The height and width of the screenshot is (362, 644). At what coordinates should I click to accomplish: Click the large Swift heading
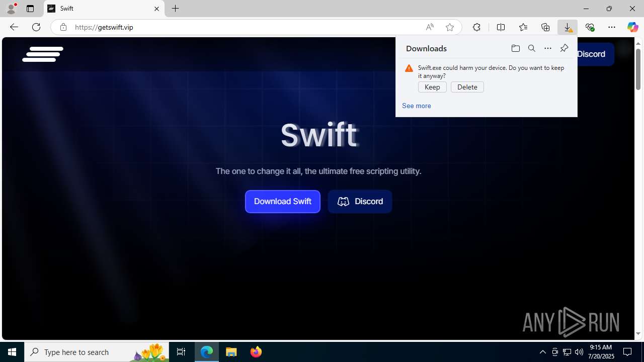319,135
